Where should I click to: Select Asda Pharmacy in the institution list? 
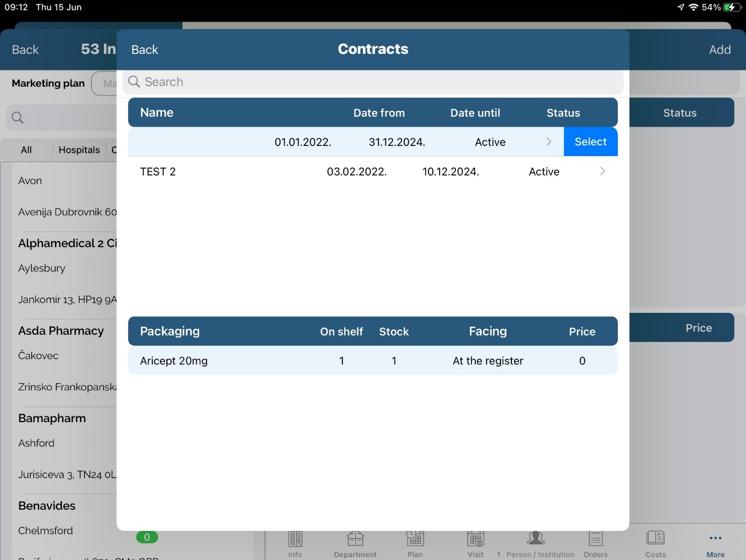point(61,331)
